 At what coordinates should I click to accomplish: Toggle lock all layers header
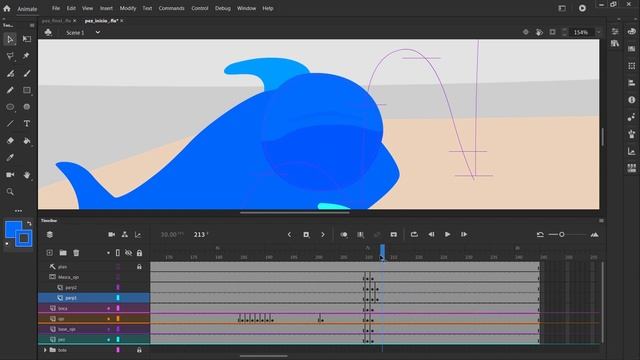point(139,253)
